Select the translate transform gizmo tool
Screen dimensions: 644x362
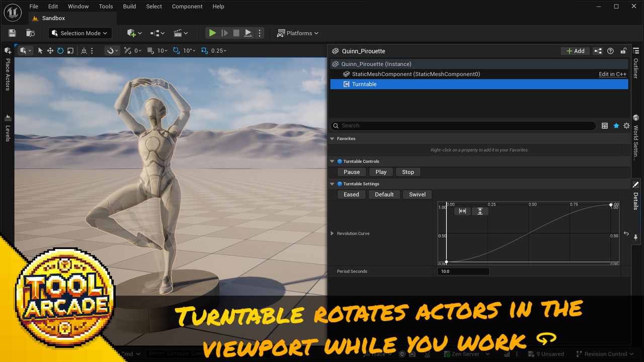[50, 51]
